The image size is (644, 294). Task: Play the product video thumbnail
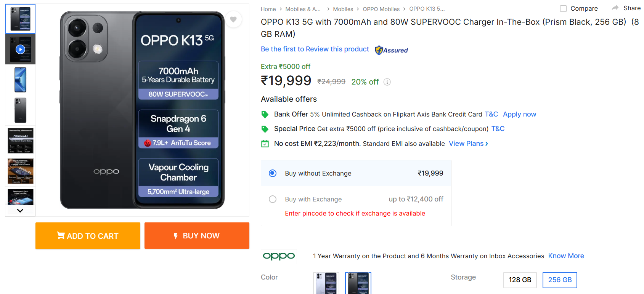pyautogui.click(x=20, y=50)
